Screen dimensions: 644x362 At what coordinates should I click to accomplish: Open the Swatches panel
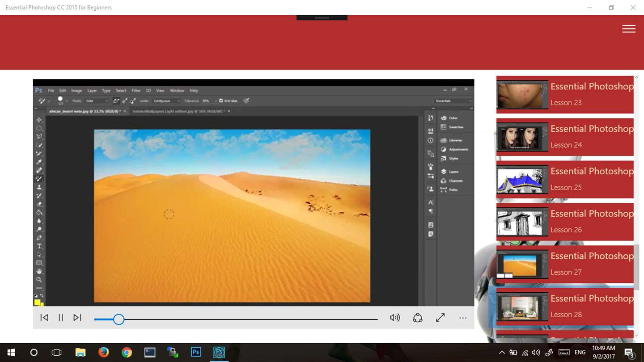(x=452, y=127)
